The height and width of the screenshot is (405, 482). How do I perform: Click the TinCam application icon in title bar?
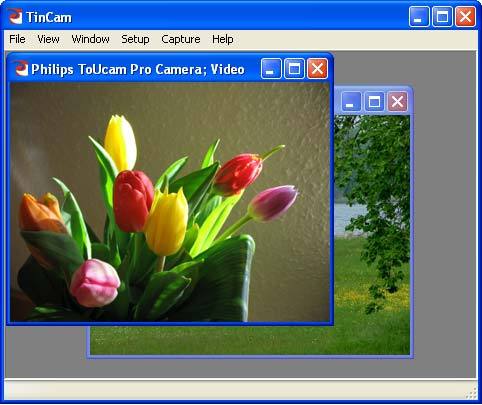(x=15, y=16)
